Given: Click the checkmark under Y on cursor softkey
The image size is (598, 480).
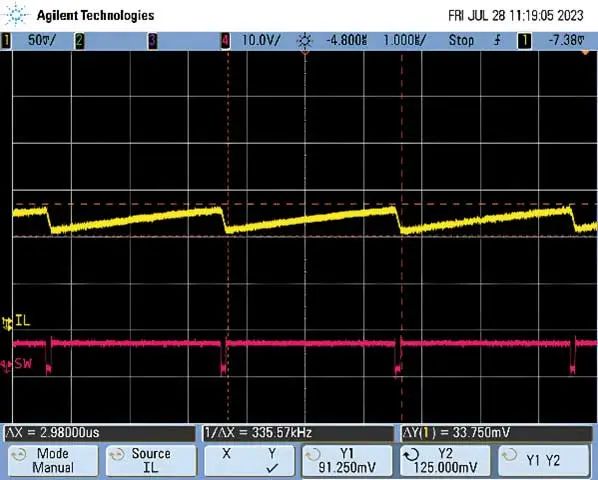Looking at the screenshot, I should (272, 468).
